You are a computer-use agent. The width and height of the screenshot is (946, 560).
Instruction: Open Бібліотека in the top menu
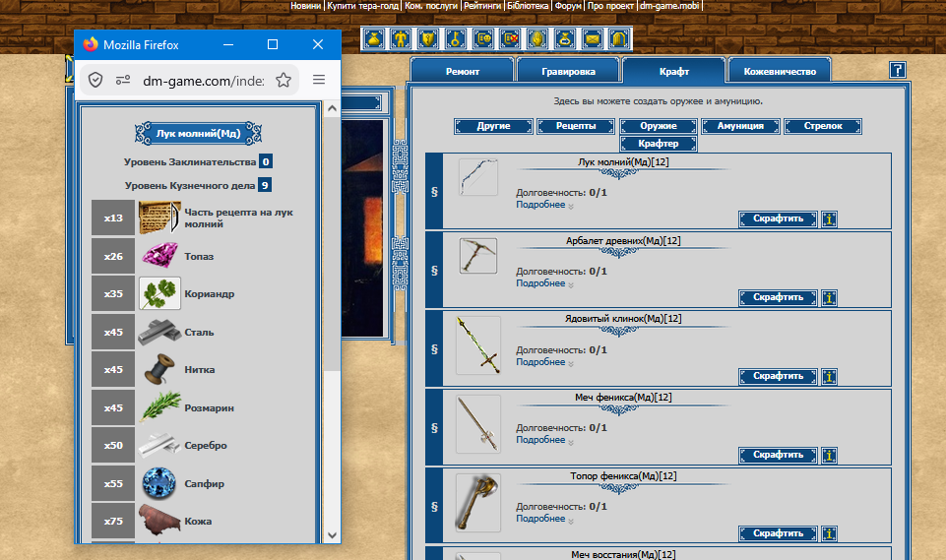(x=528, y=6)
